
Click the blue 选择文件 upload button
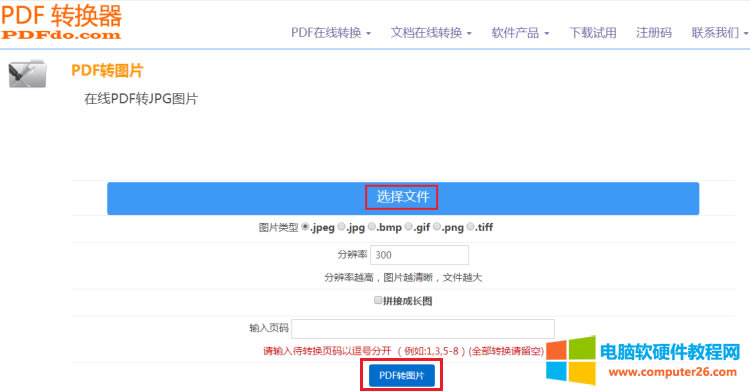coord(403,198)
